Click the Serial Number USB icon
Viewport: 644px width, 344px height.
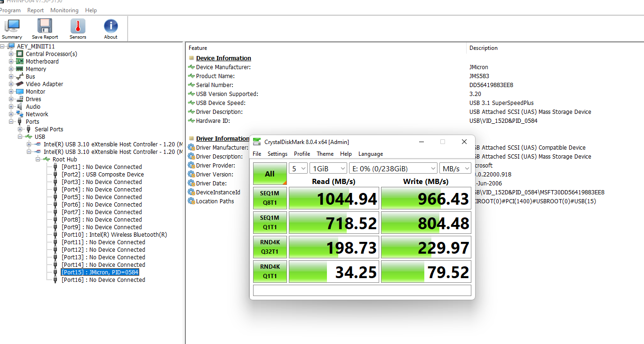[x=191, y=85]
